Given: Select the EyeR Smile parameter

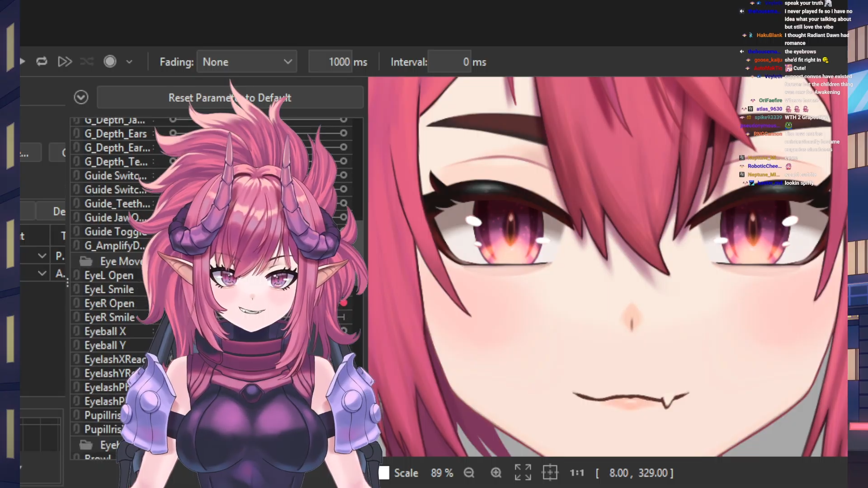Looking at the screenshot, I should pos(109,317).
